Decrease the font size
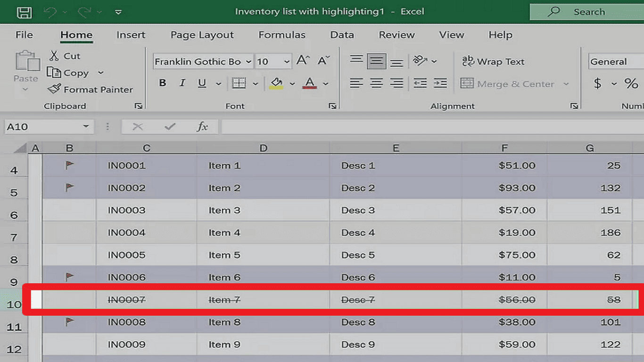 pos(324,61)
